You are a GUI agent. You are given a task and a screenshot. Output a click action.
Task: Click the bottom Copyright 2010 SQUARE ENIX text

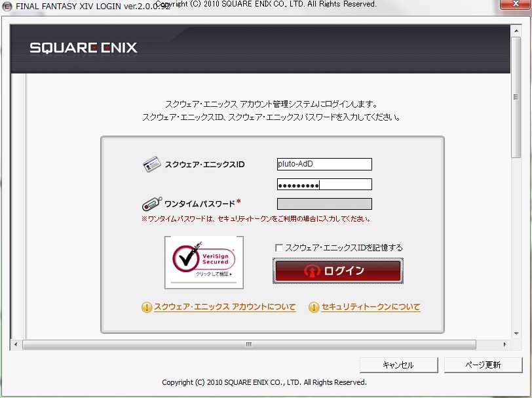[264, 382]
